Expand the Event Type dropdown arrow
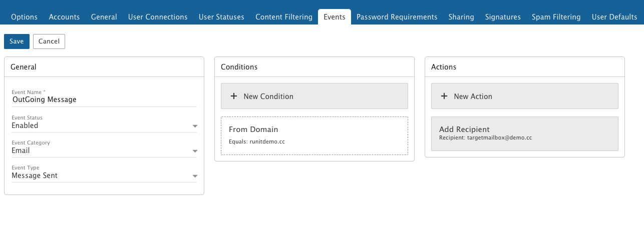This screenshot has height=225, width=644. pos(195,176)
